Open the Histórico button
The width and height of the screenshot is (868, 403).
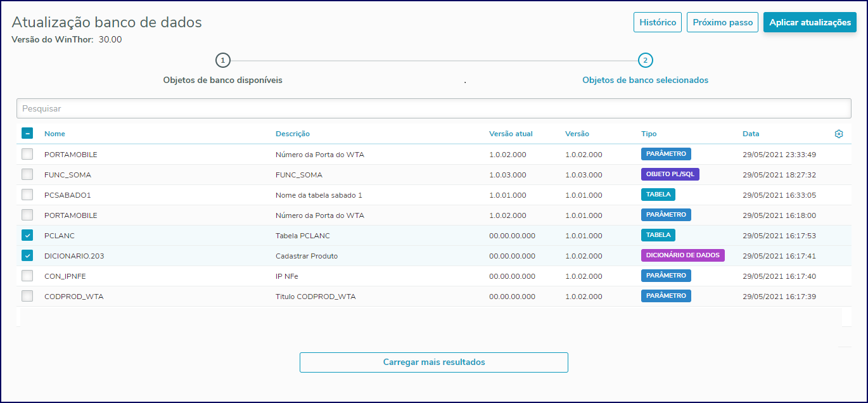(658, 22)
